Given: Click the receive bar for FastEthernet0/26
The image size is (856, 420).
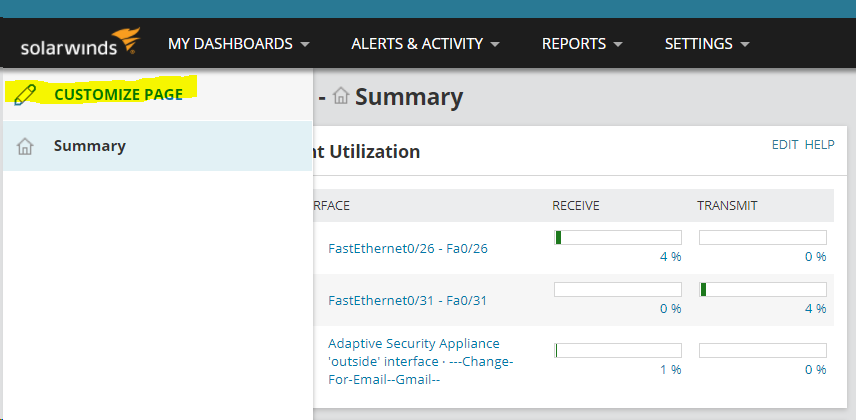Looking at the screenshot, I should click(617, 238).
